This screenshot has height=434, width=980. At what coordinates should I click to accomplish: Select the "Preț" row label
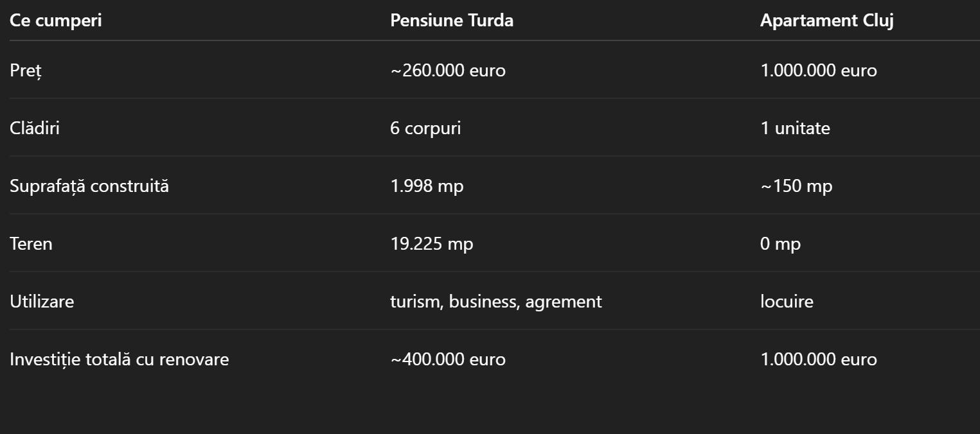pos(26,71)
